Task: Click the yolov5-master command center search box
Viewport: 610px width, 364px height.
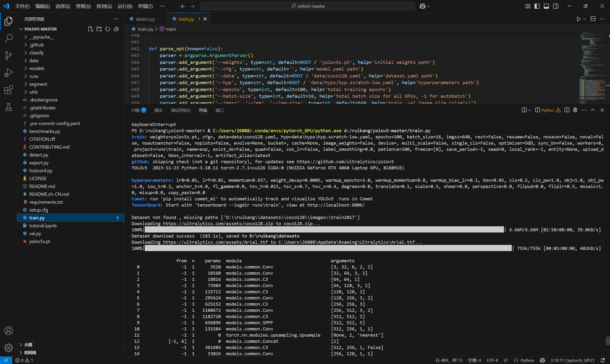Action: 308,6
